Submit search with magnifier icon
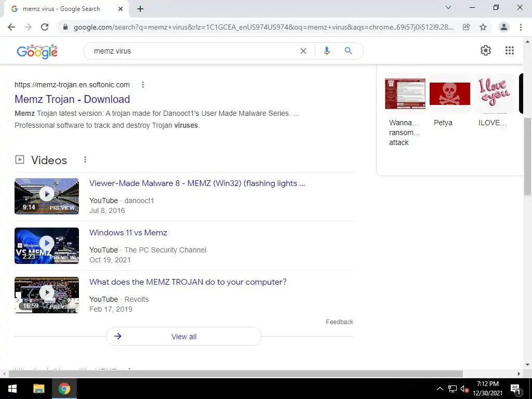This screenshot has width=532, height=399. [348, 51]
